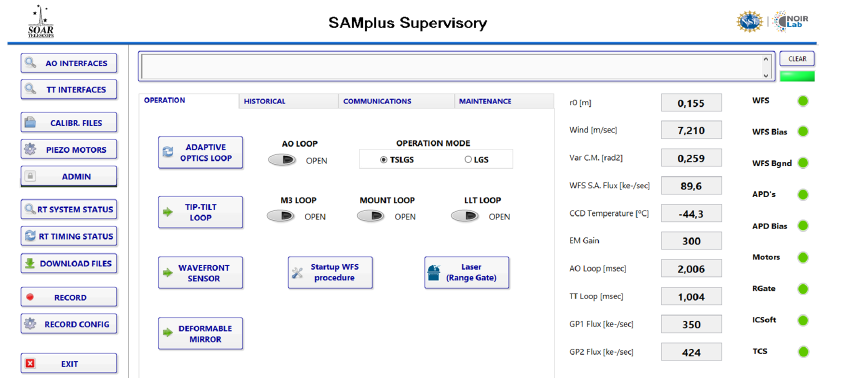This screenshot has width=854, height=384.
Task: Toggle the MOUNT LOOP switch
Action: [371, 216]
